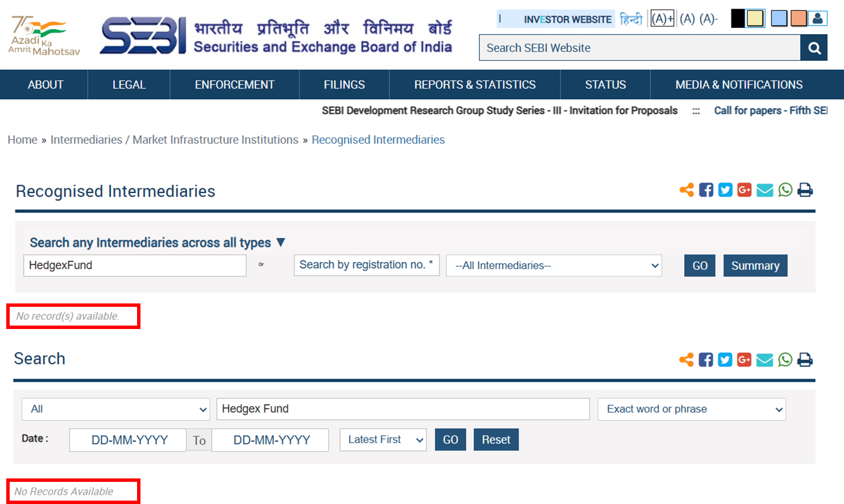The height and width of the screenshot is (504, 844).
Task: Click Recognised Intermediaries breadcrumb link
Action: click(x=378, y=140)
